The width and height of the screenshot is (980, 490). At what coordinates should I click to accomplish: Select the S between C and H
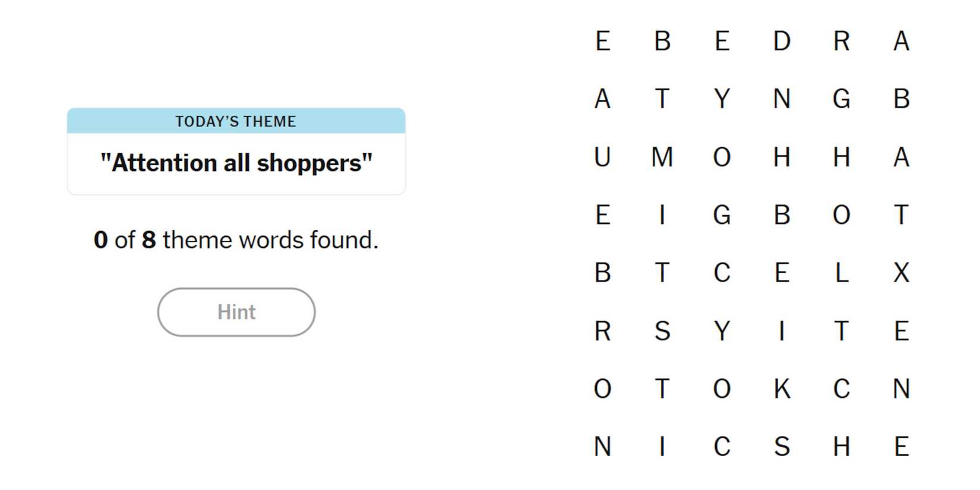click(x=782, y=447)
